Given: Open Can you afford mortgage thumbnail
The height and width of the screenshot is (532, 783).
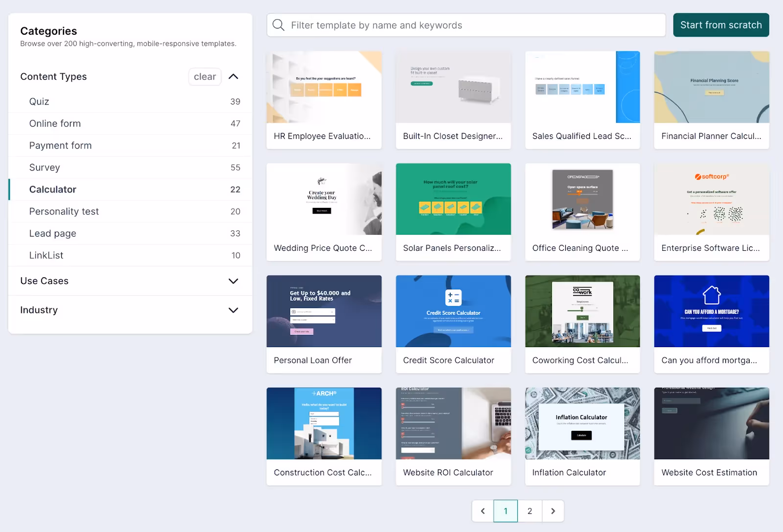Looking at the screenshot, I should pos(712,311).
